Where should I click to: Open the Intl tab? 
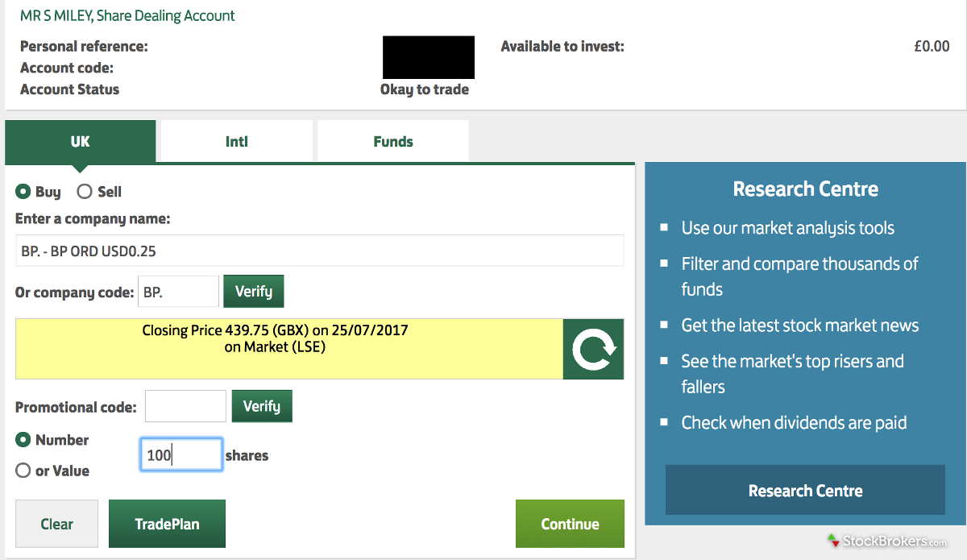(x=237, y=142)
